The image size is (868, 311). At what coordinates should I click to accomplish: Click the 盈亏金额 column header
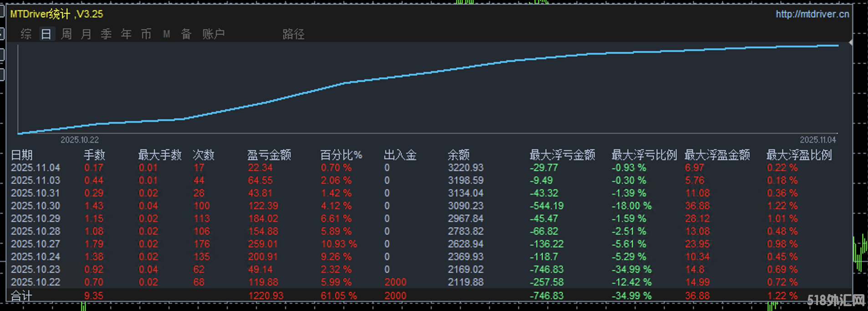coord(269,155)
